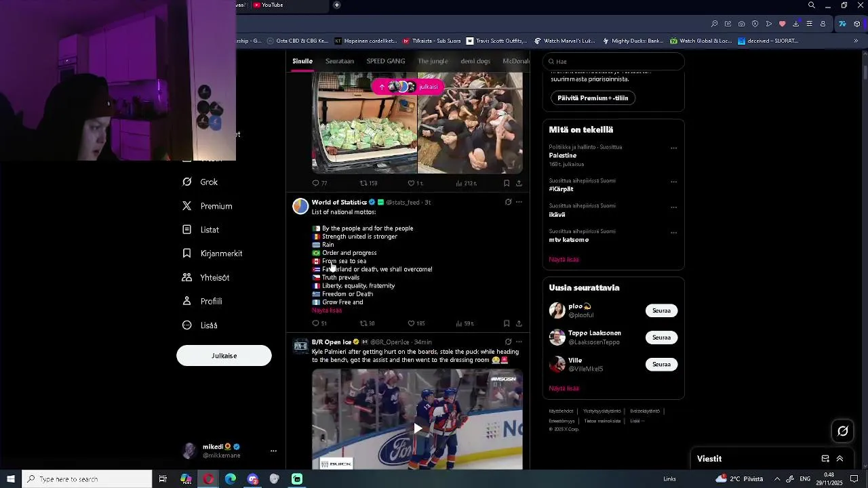The image size is (868, 488).
Task: Open the system tray hidden icons arrow
Action: (x=777, y=479)
